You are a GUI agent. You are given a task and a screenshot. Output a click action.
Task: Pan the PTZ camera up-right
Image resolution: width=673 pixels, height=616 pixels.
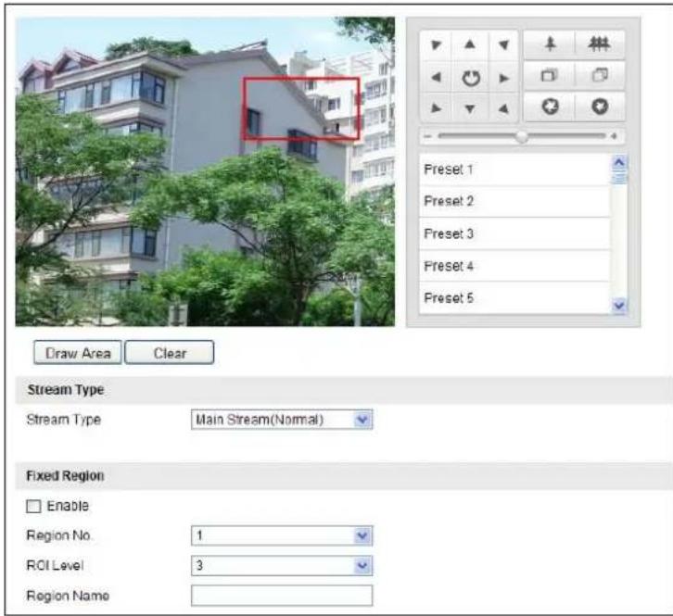pos(504,45)
